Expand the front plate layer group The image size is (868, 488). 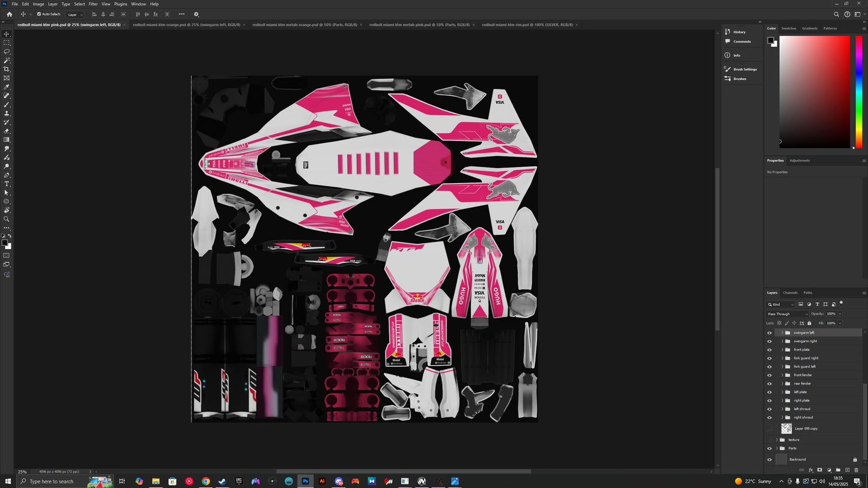tap(782, 349)
